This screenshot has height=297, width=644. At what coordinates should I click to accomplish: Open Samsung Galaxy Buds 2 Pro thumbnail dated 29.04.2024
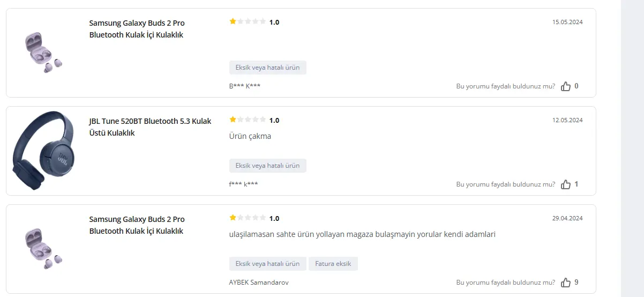pyautogui.click(x=43, y=249)
